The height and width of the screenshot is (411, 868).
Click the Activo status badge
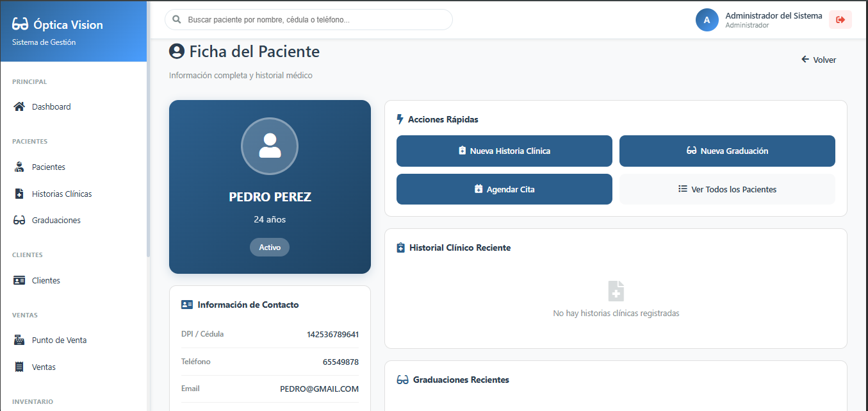pos(269,247)
